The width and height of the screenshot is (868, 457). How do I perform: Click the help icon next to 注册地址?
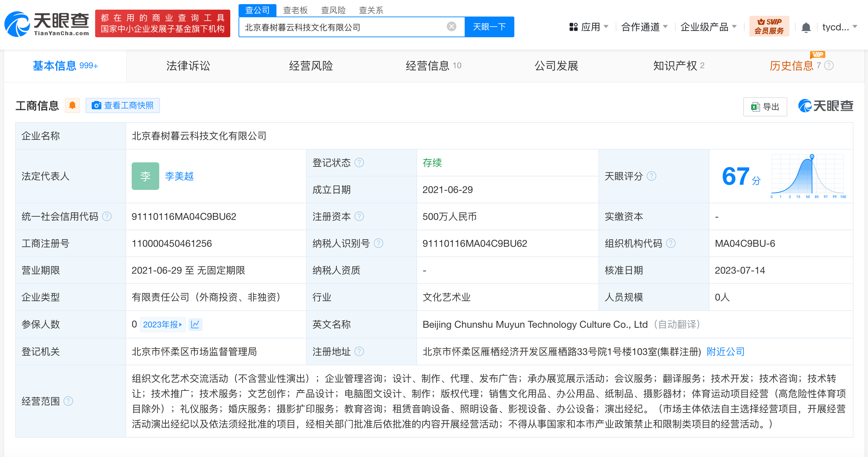pos(359,352)
